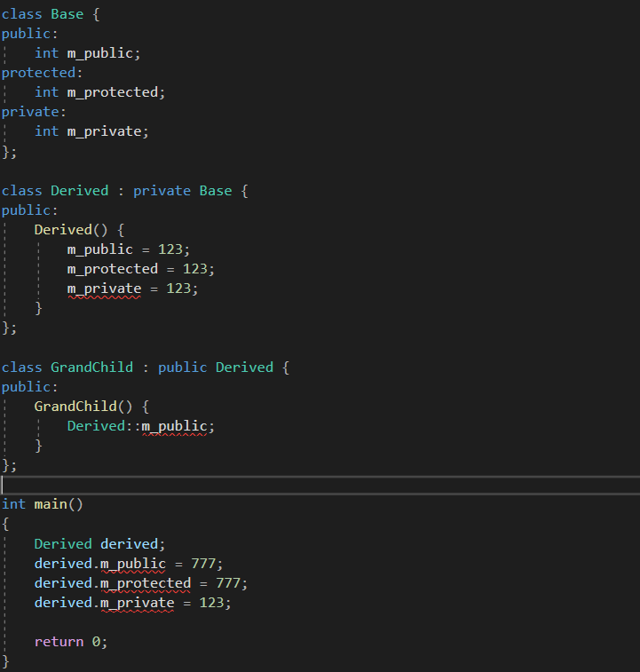
Task: Click the 'return' keyword in main
Action: 59,642
